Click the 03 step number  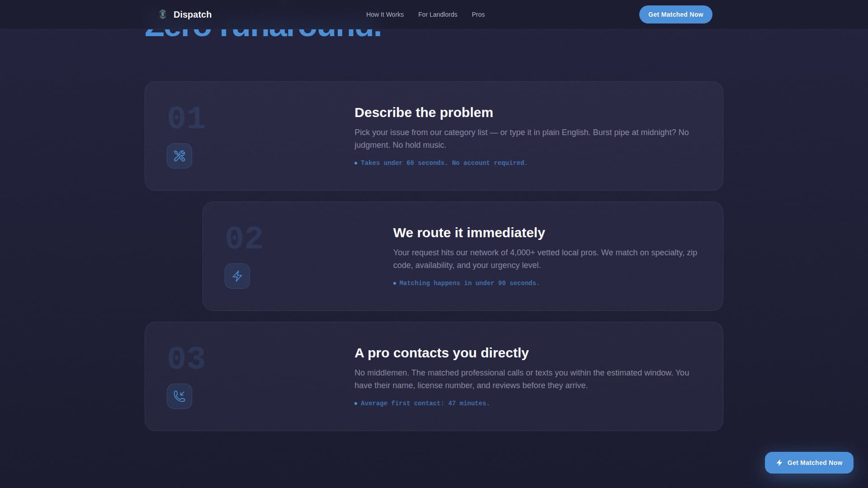point(186,358)
